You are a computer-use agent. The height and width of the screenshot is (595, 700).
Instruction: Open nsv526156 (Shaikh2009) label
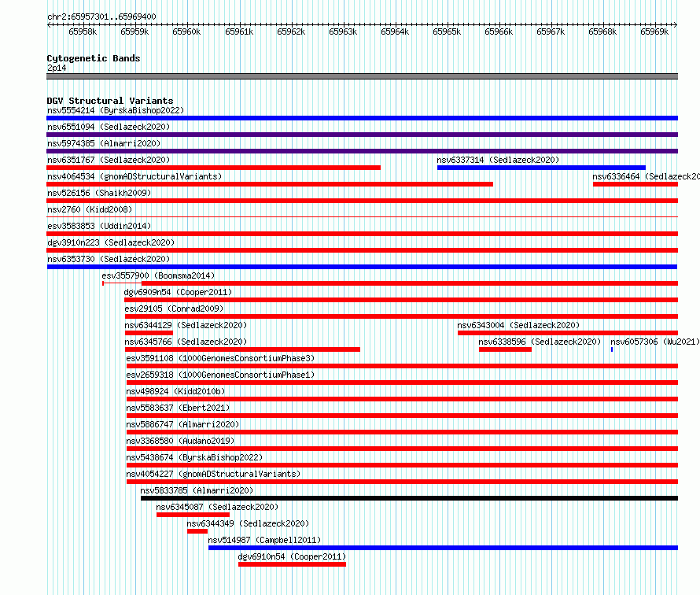(99, 193)
